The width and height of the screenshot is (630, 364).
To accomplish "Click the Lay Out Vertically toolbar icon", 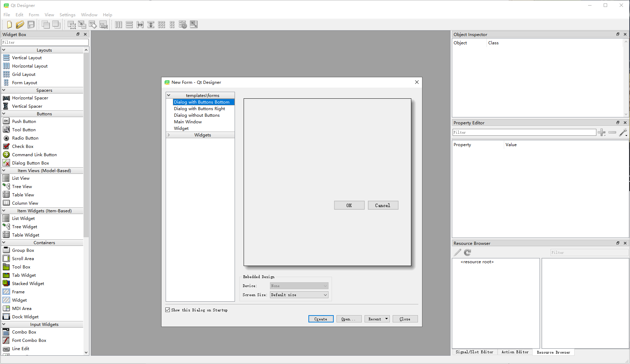I will (129, 25).
